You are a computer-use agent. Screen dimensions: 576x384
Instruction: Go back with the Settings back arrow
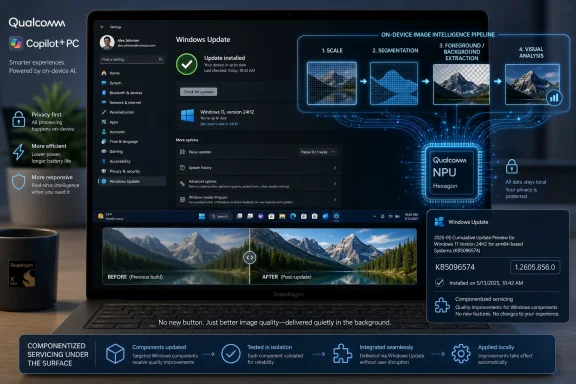coord(102,27)
